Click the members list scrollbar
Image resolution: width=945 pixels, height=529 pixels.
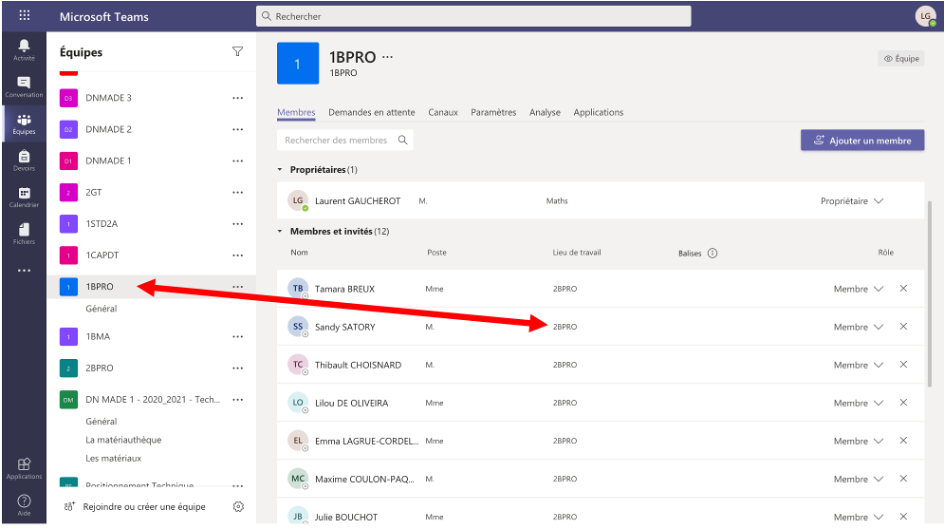pyautogui.click(x=929, y=295)
